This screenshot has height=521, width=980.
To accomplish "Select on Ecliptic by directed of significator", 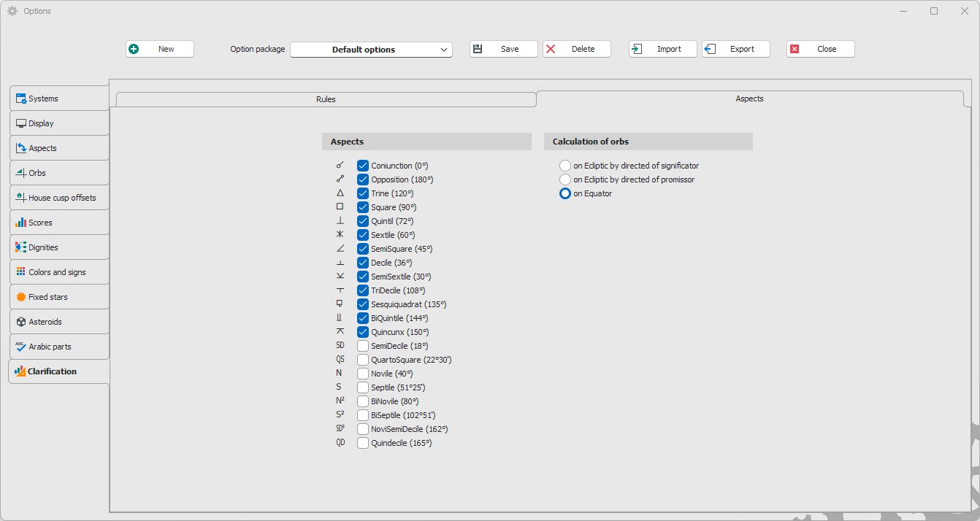I will 565,166.
